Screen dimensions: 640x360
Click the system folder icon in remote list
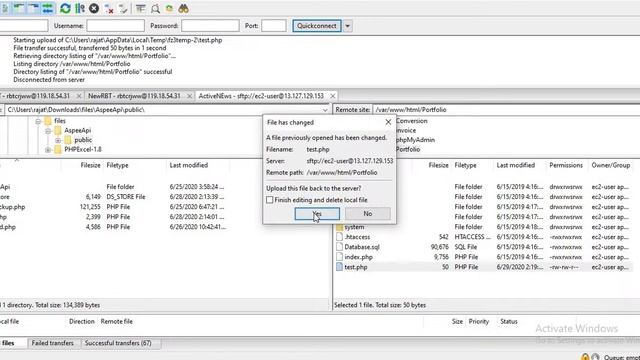[340, 227]
